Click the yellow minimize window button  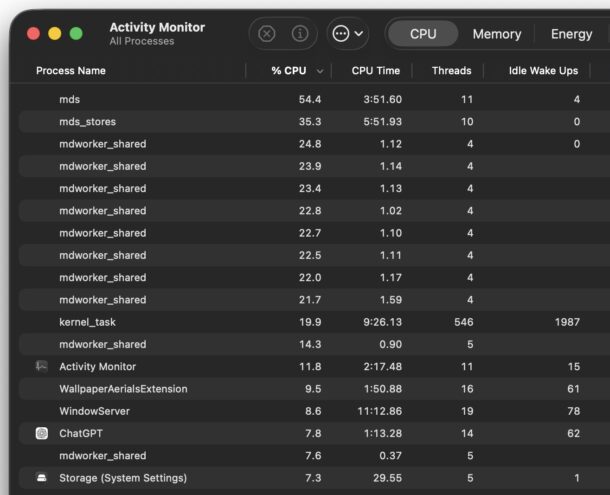[54, 34]
